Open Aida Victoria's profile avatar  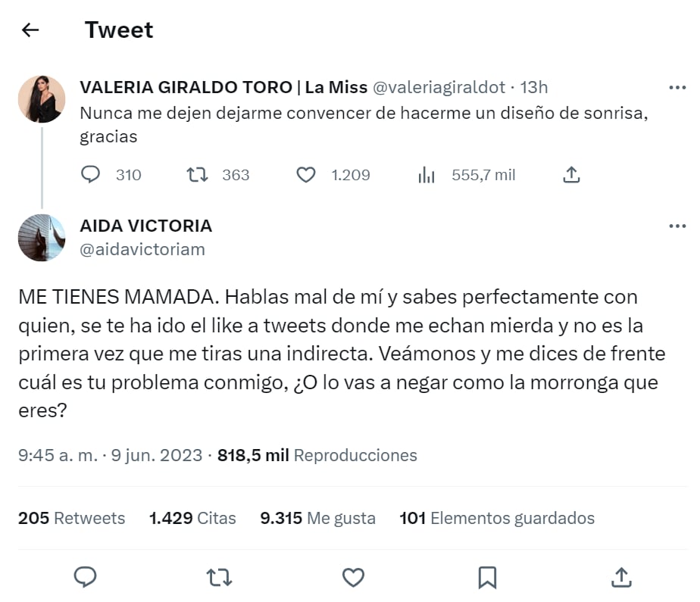click(42, 237)
